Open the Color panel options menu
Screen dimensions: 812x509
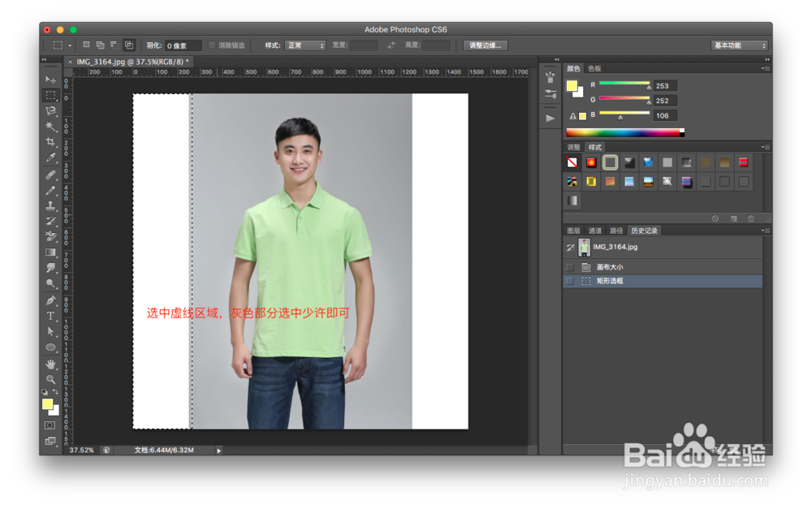click(x=766, y=68)
